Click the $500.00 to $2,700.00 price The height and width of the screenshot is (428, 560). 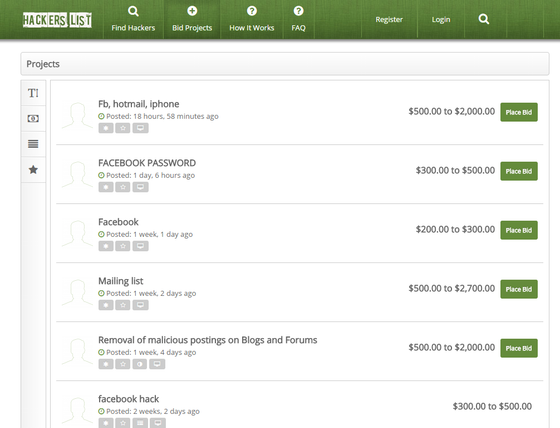[x=452, y=288]
